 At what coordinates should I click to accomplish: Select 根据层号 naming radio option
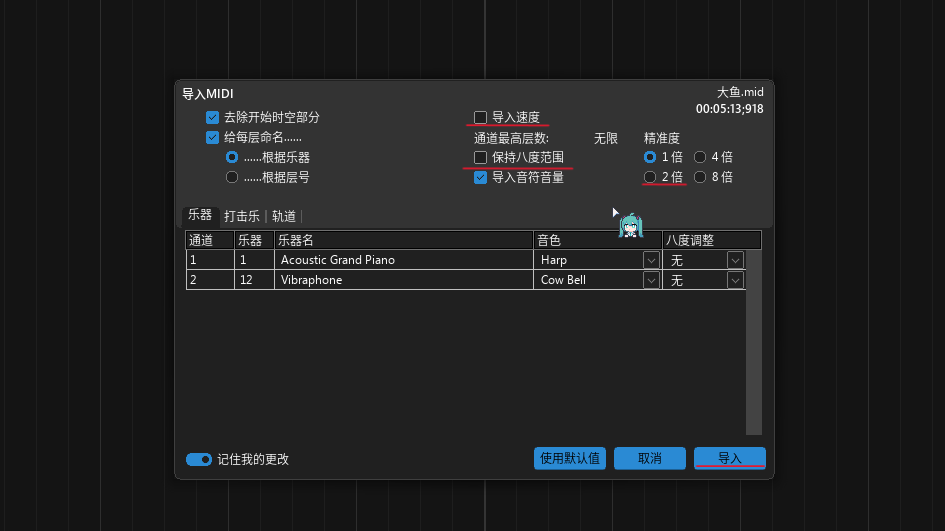[231, 177]
